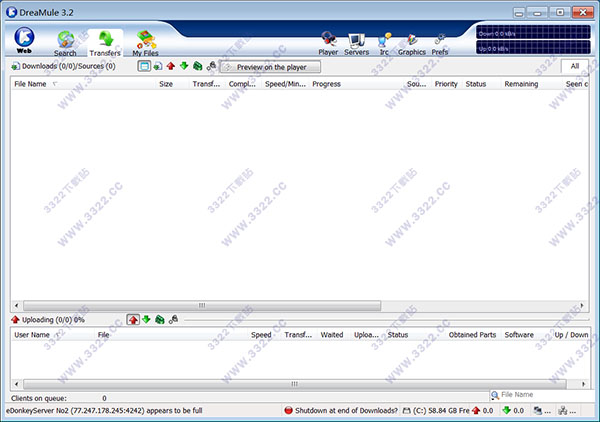Switch to the Transfers tab
The height and width of the screenshot is (422, 600).
104,43
